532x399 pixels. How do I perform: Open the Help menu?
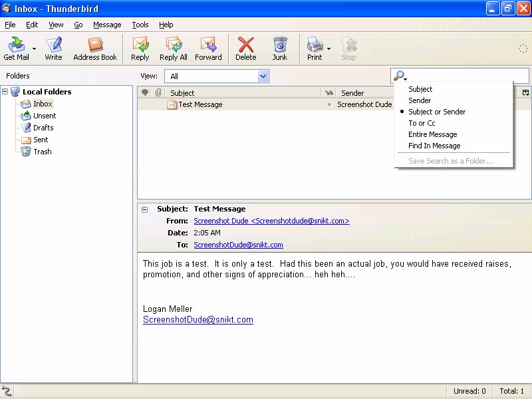(x=166, y=25)
